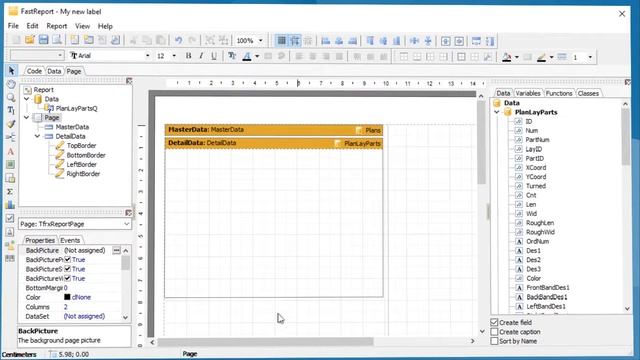This screenshot has height=360, width=640.
Task: Save the report with the floppy disk icon
Action: tap(43, 40)
